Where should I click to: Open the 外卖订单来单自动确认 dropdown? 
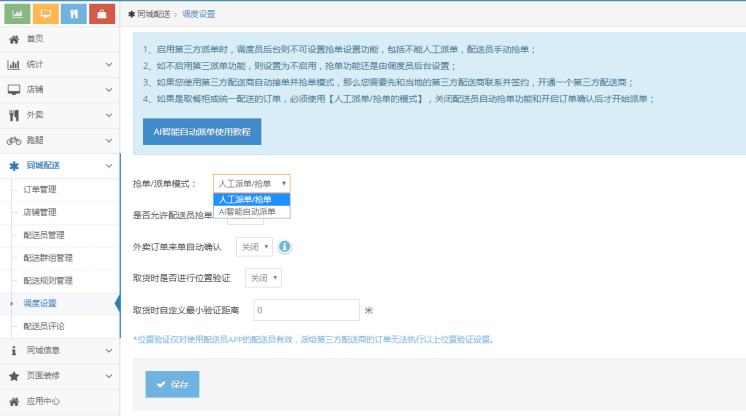[254, 246]
